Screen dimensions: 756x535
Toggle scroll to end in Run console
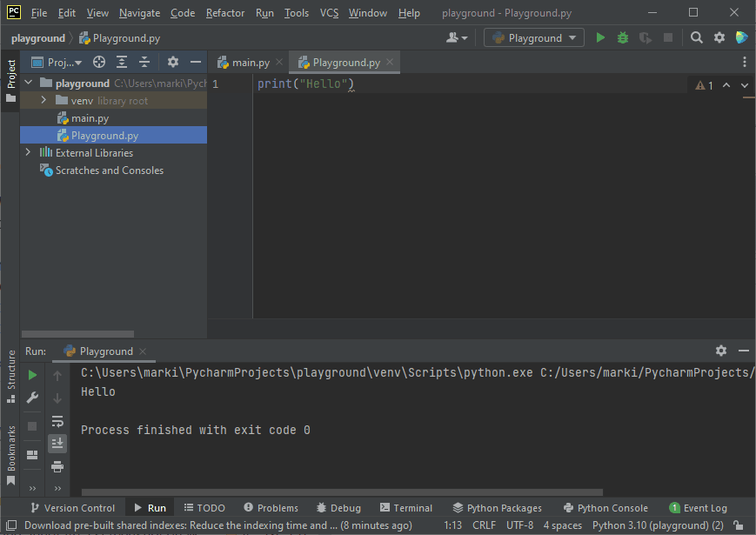pos(57,444)
